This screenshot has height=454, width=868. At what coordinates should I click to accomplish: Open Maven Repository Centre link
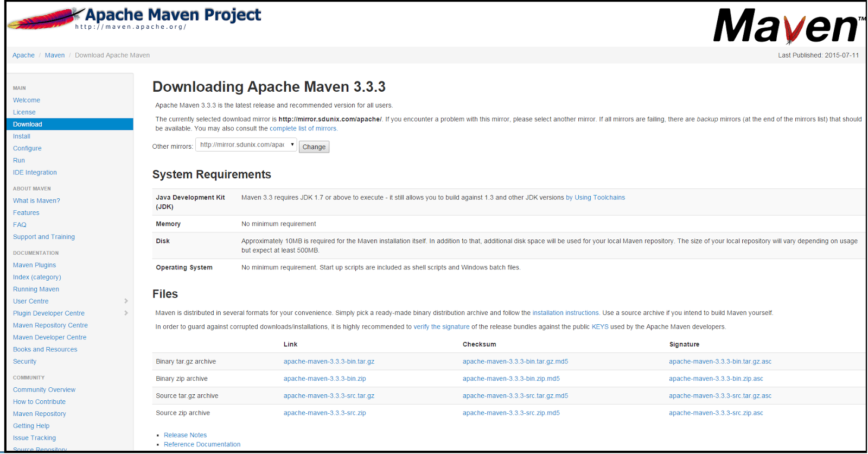point(50,325)
